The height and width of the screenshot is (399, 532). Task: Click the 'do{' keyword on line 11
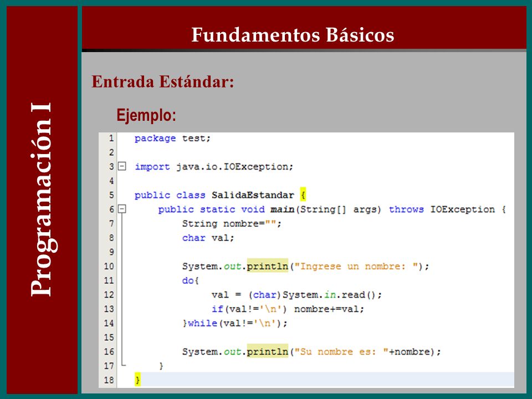190,280
